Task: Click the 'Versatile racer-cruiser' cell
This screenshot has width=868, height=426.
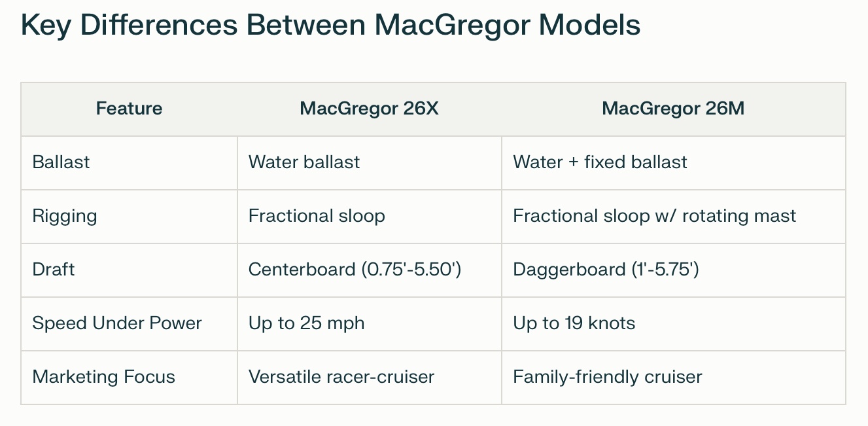Action: [x=341, y=377]
